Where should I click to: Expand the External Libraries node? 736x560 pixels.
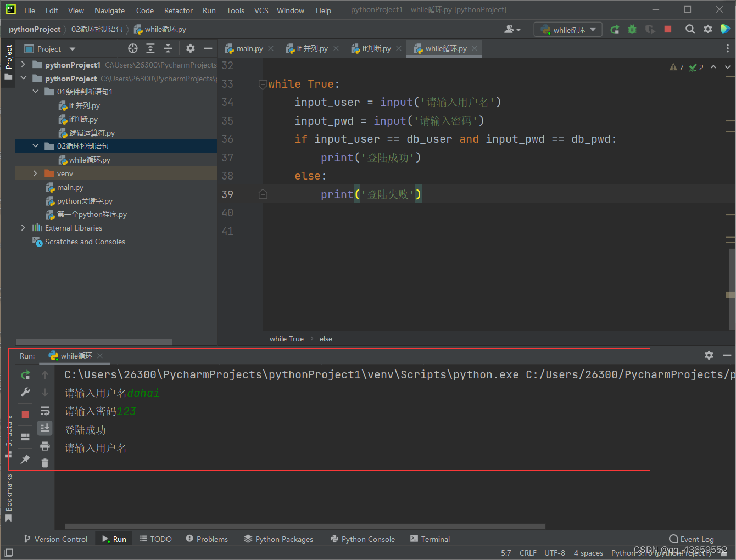23,228
